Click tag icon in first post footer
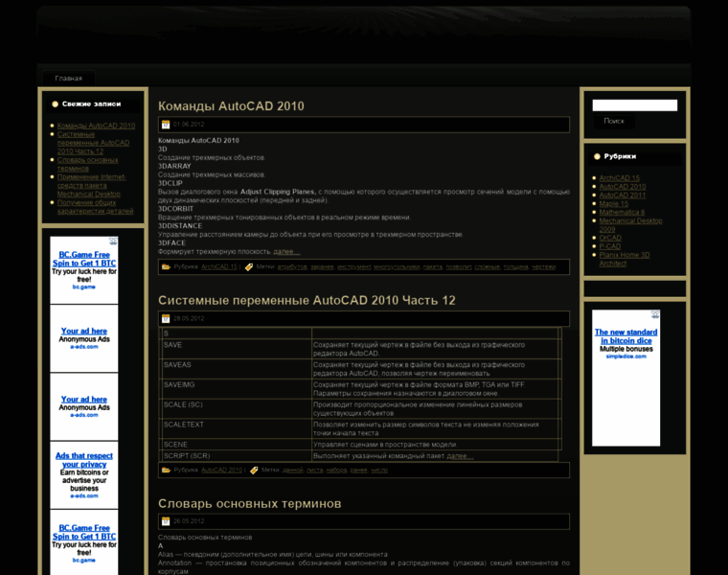The image size is (728, 575). [x=249, y=266]
